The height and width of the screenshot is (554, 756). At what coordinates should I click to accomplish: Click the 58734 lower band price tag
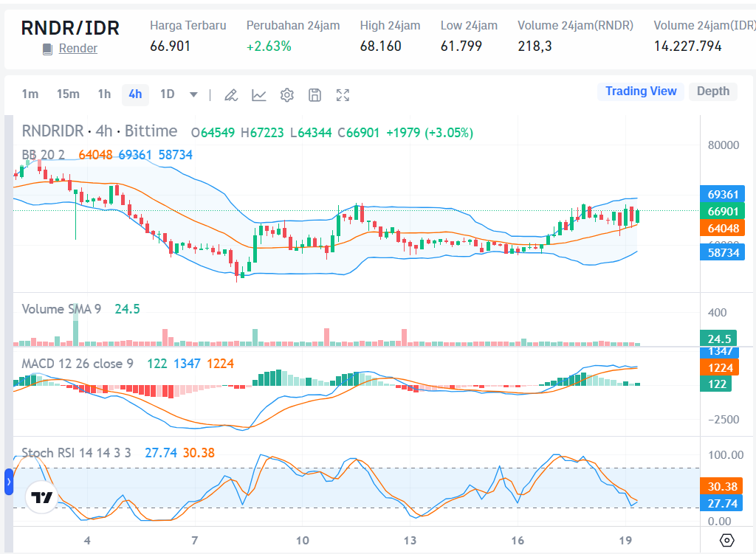tap(722, 252)
